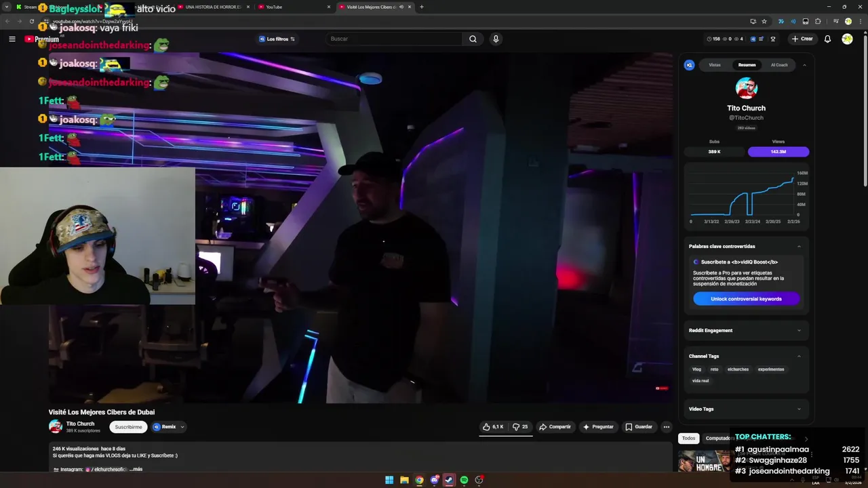The height and width of the screenshot is (488, 868).
Task: Dislike the video (25)
Action: [x=520, y=427]
